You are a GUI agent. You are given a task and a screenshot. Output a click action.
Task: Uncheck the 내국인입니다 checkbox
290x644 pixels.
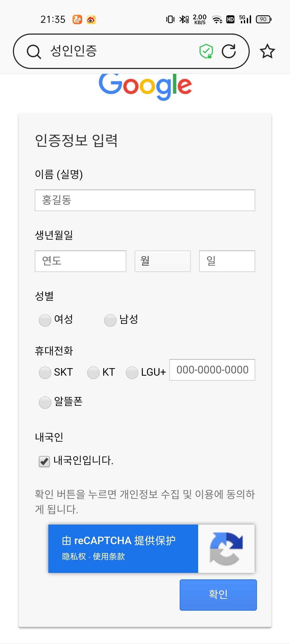click(x=44, y=462)
